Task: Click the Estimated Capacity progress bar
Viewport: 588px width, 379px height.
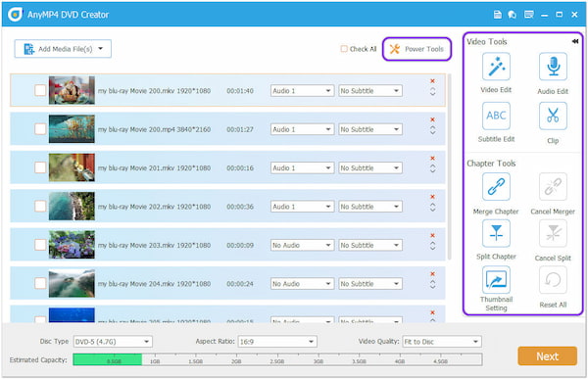Action: pyautogui.click(x=277, y=359)
